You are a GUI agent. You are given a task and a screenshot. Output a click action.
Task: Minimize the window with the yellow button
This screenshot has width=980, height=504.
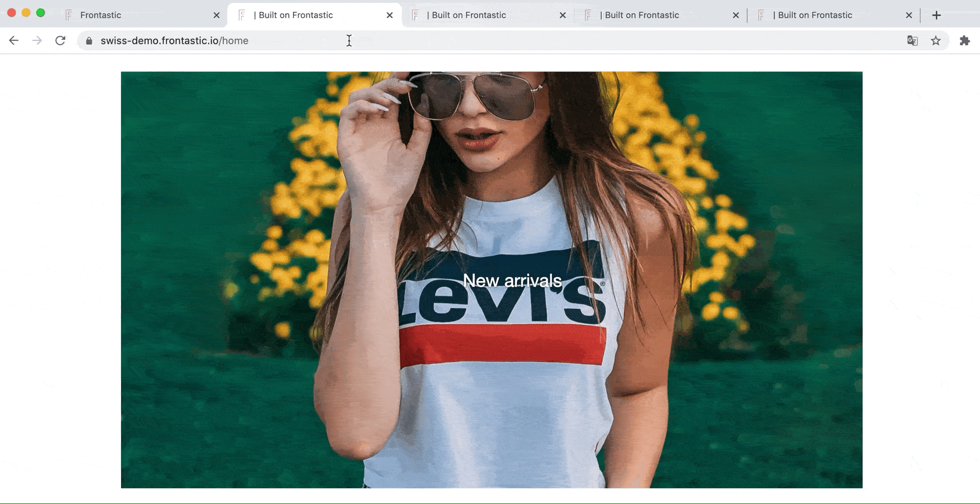[x=26, y=13]
